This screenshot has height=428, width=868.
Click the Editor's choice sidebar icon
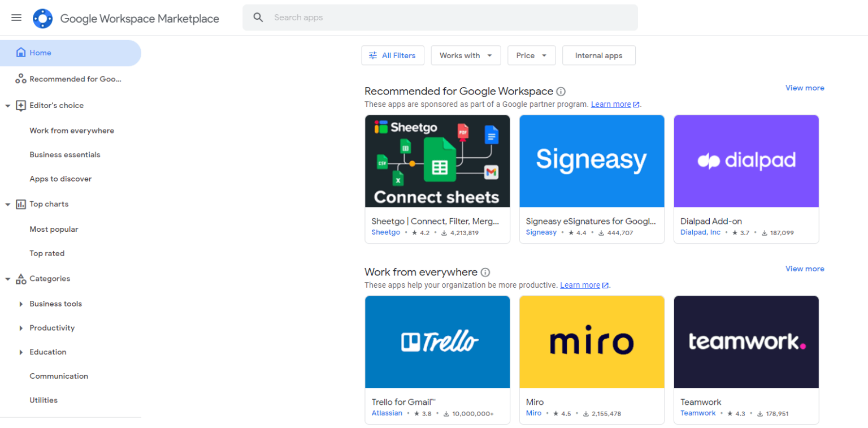21,105
